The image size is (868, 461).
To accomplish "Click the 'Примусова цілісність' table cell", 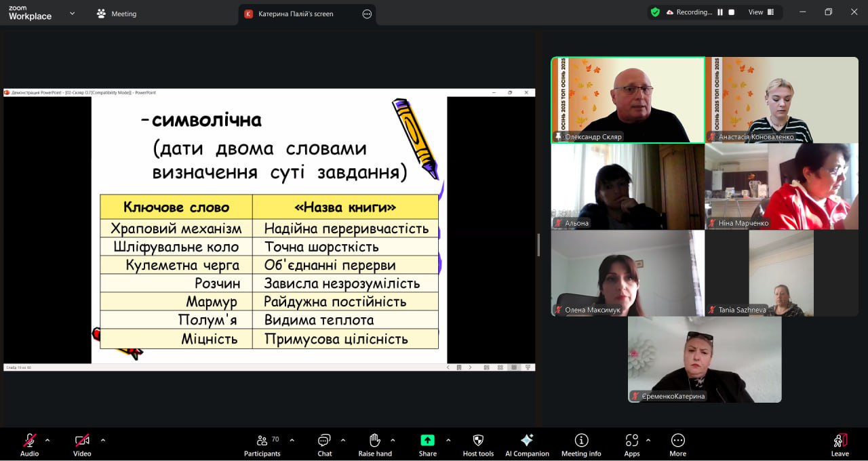I will [x=345, y=339].
